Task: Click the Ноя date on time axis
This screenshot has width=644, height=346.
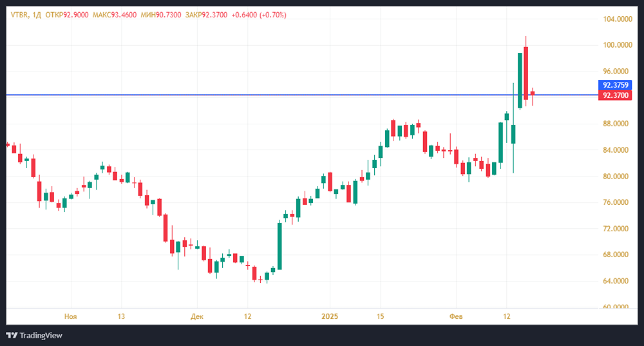Action: 71,316
